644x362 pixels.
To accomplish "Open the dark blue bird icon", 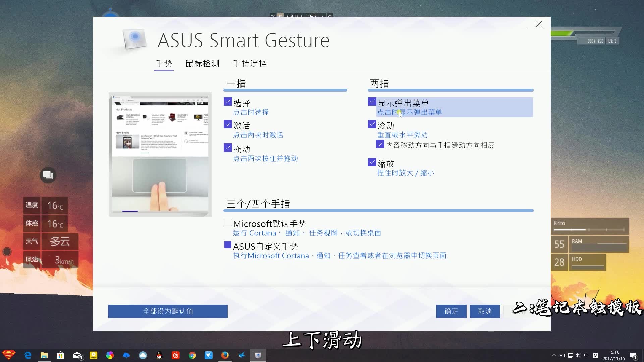I will coord(241,355).
